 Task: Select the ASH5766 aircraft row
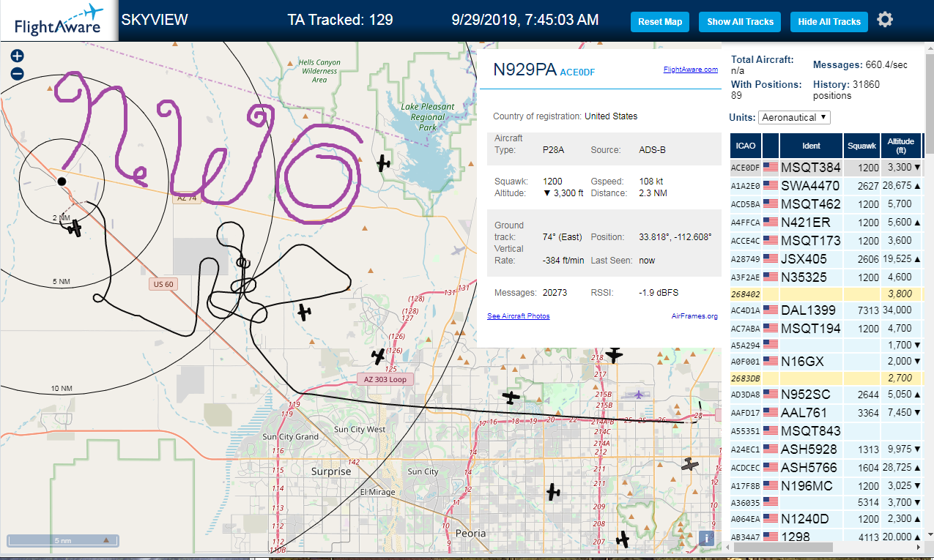[x=826, y=468]
